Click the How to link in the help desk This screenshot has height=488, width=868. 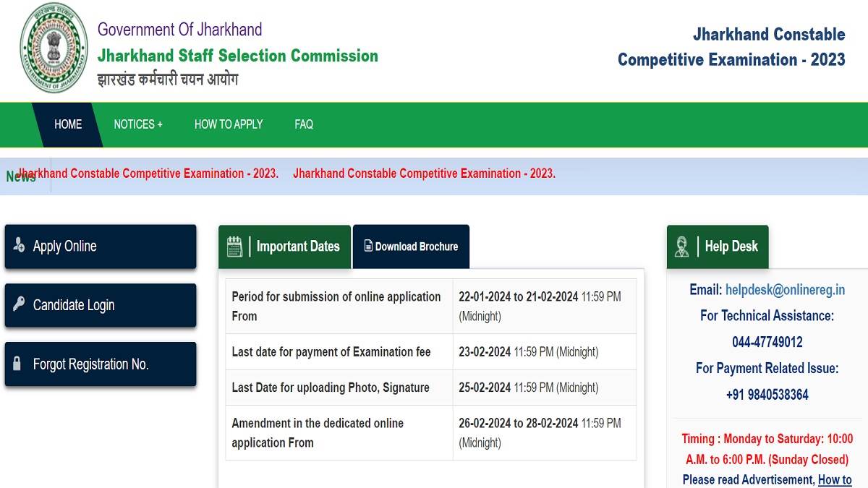[835, 480]
